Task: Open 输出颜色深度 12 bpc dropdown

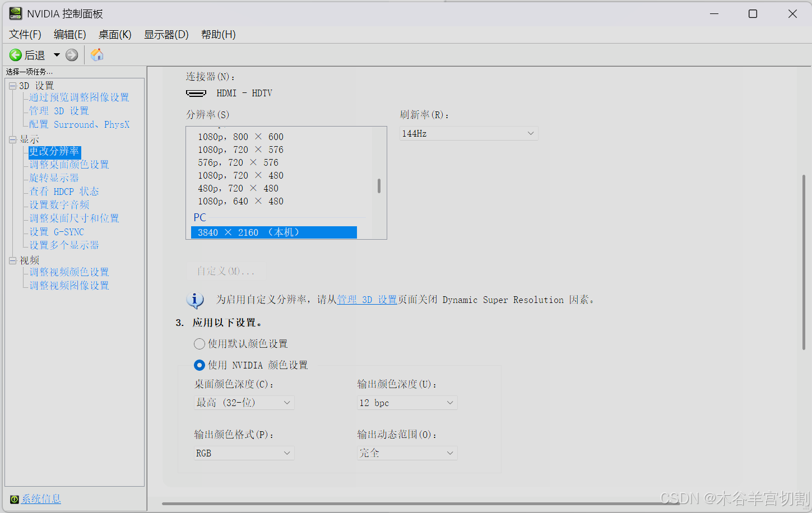Action: 407,403
